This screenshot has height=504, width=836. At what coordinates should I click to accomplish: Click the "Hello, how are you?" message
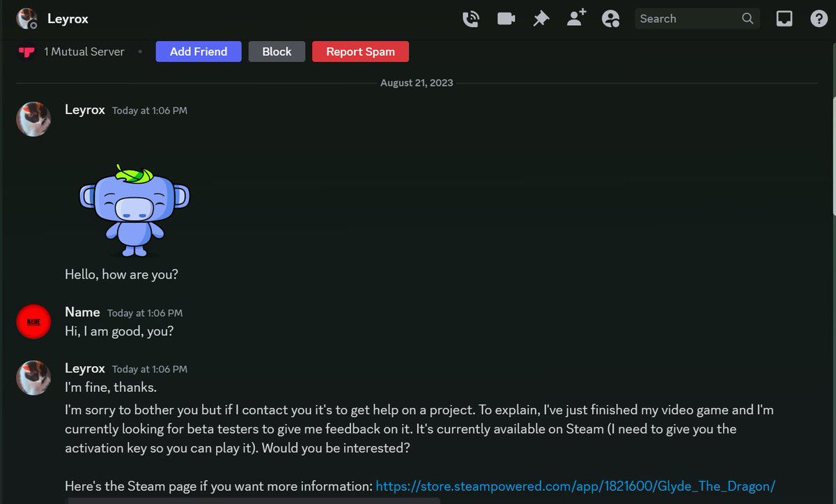click(121, 274)
